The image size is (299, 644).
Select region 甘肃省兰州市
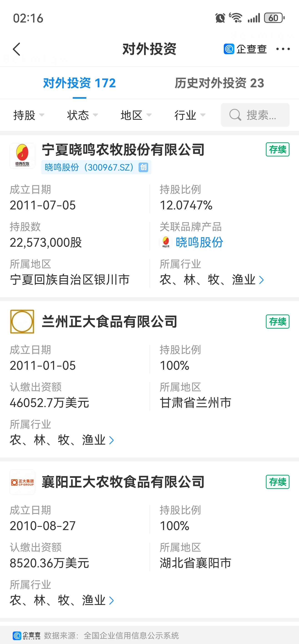click(x=195, y=403)
